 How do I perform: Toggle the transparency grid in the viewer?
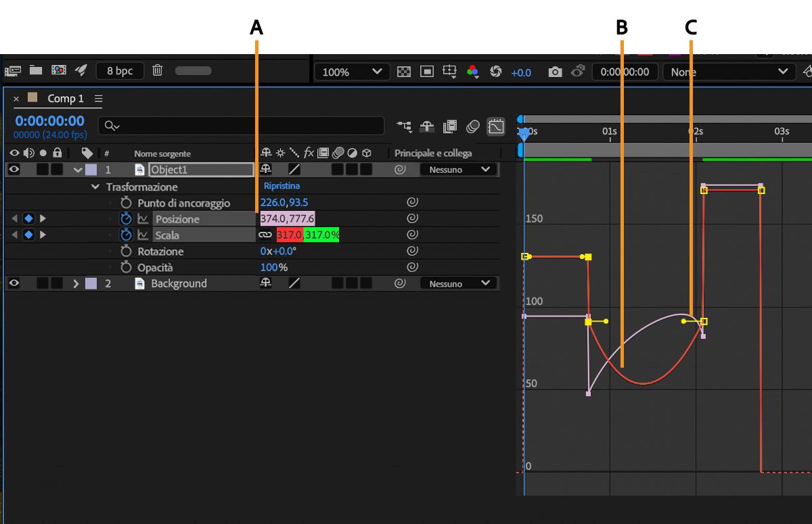coord(403,72)
